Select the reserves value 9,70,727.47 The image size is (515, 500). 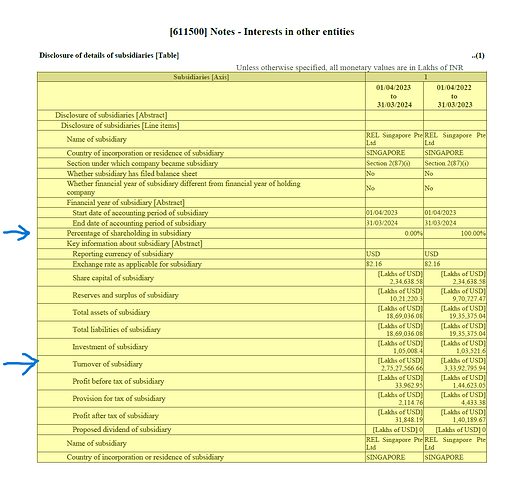tap(469, 299)
